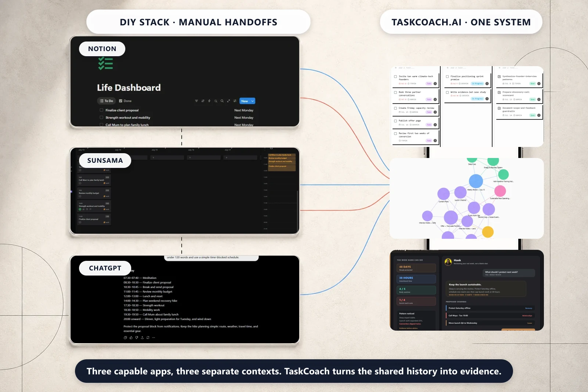Open Move launch QA to Wednesday proposed change

[x=490, y=323]
